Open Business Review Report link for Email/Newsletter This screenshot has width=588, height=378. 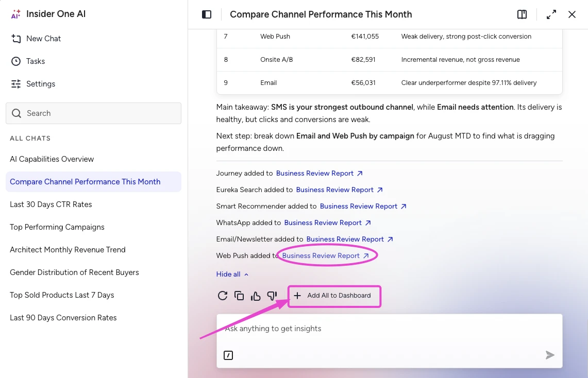click(349, 239)
